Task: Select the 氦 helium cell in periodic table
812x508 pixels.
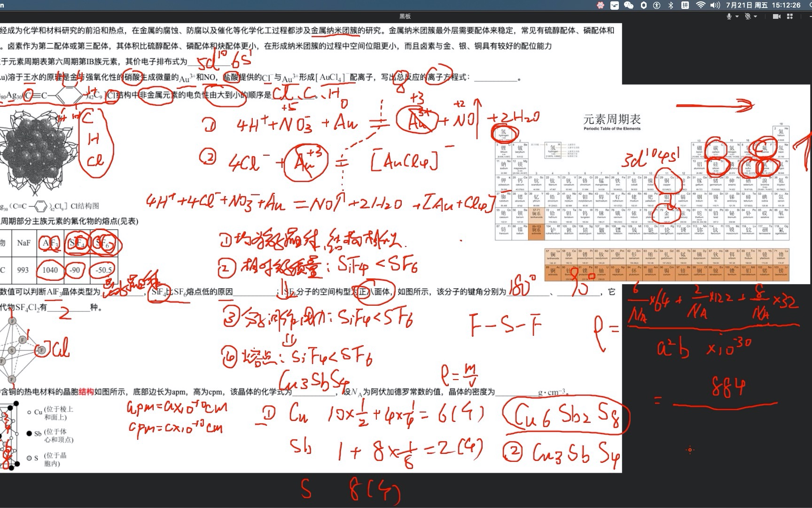Action: [x=781, y=134]
